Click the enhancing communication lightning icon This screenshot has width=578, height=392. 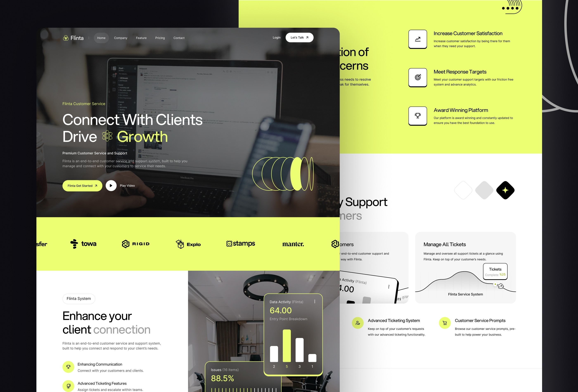point(68,367)
